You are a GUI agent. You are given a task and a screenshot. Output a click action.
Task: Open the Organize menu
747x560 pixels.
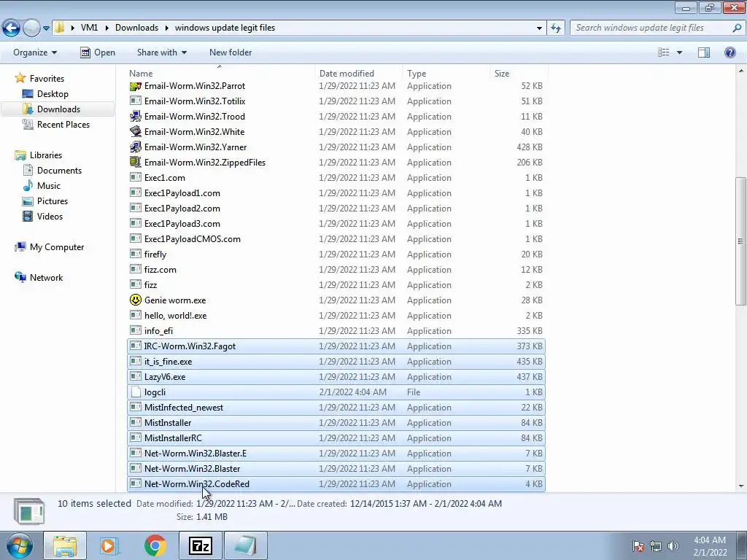click(35, 52)
